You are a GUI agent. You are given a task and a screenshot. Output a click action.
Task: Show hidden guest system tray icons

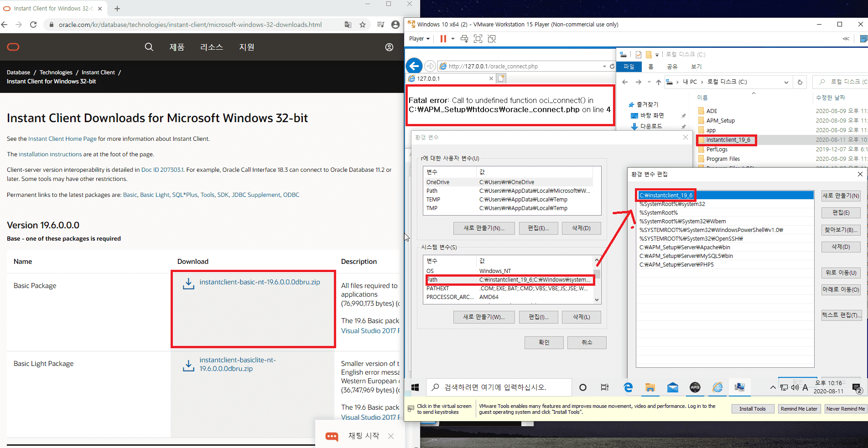pyautogui.click(x=773, y=387)
